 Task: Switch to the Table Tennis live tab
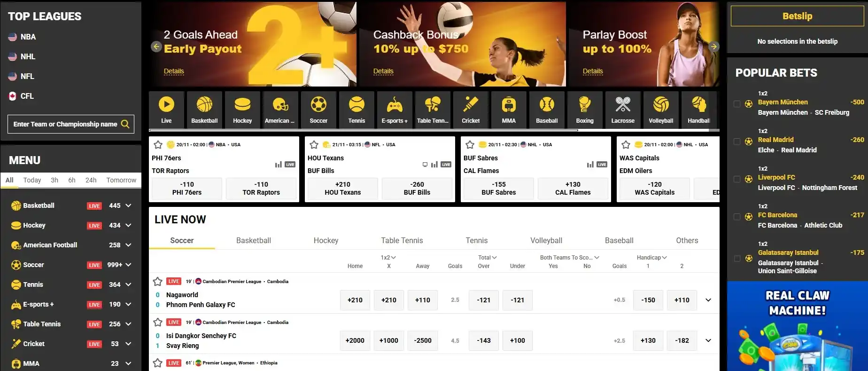tap(402, 241)
